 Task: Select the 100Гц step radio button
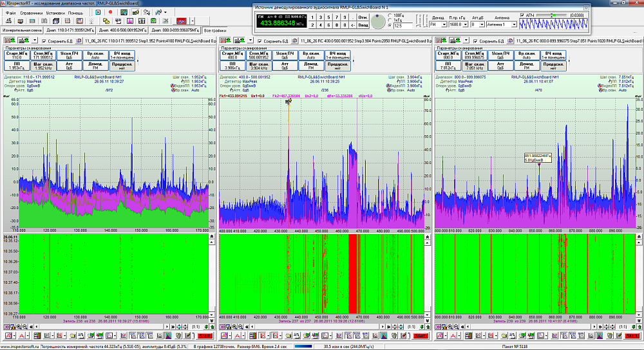390,15
